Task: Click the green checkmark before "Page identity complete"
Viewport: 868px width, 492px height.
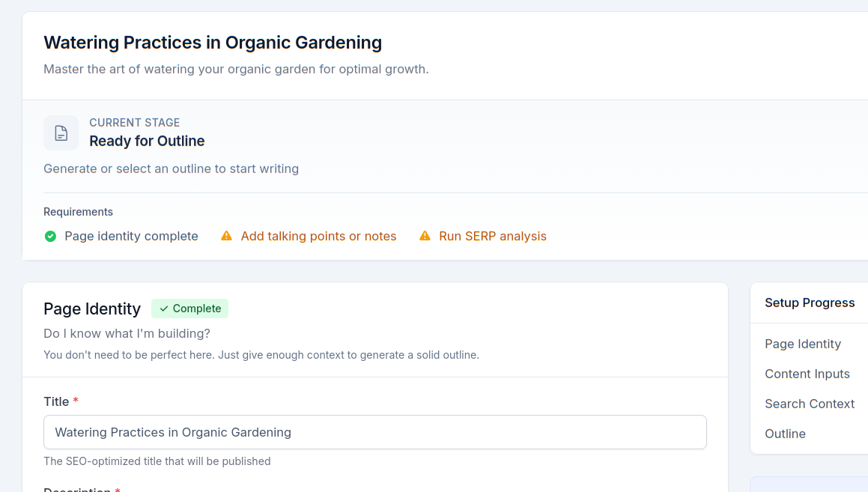Action: [49, 236]
